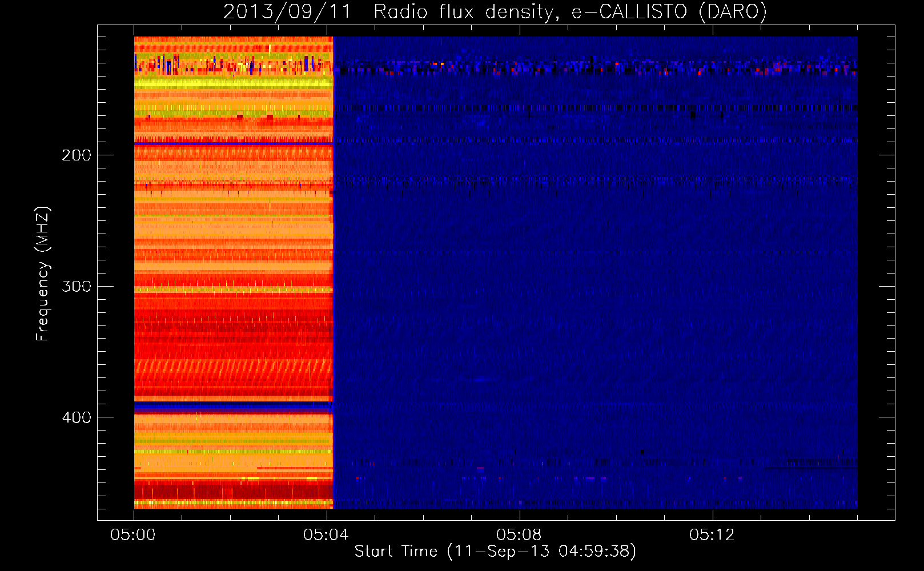
Task: Click the '05:08' time tick label
Action: tap(519, 534)
